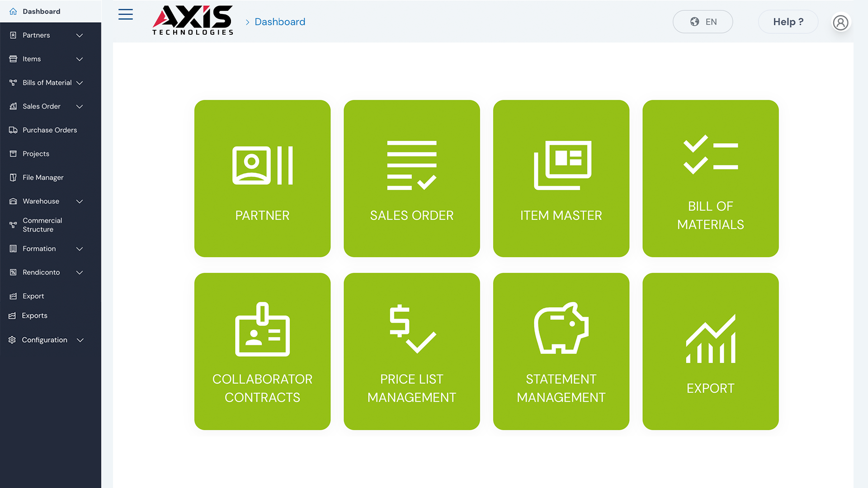Open the Partner tile
Viewport: 868px width, 488px height.
(262, 178)
